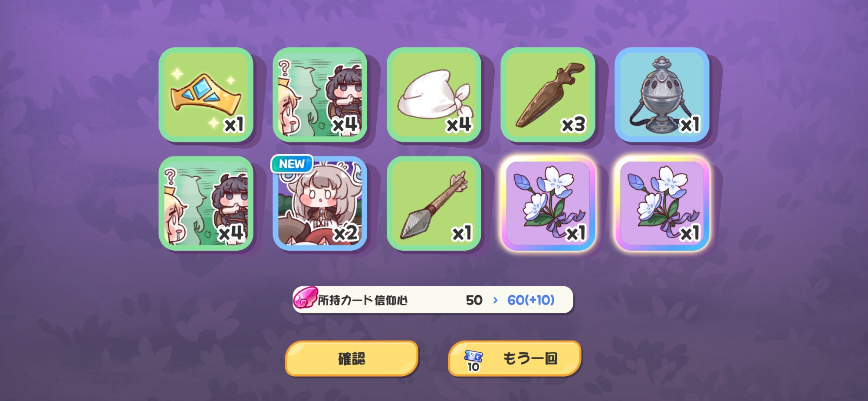This screenshot has height=401, width=868.
Task: Click the arrow between 50 and 60
Action: (x=495, y=300)
